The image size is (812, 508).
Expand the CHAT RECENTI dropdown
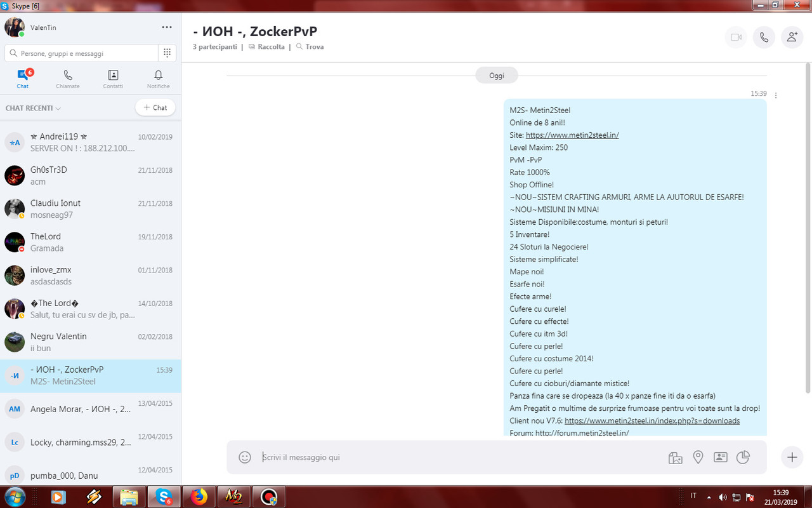click(33, 108)
